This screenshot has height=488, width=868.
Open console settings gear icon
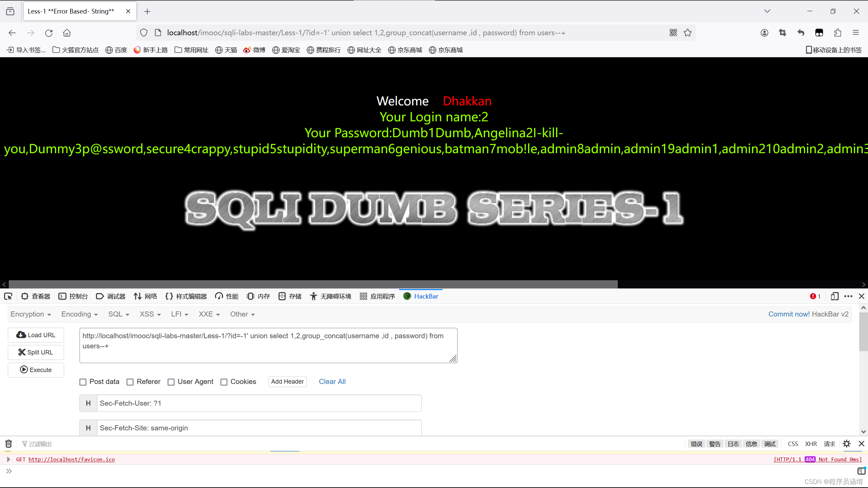847,444
